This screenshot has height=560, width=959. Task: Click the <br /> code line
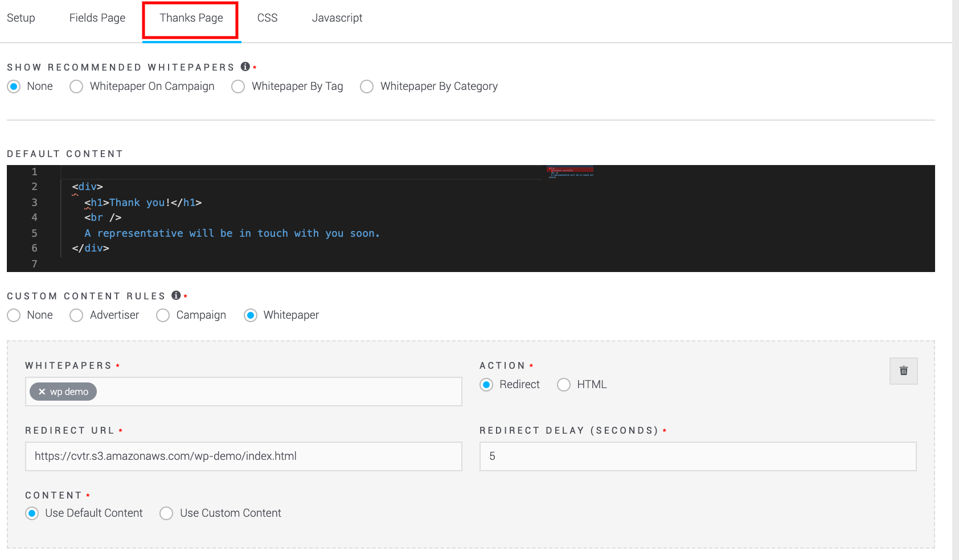click(103, 217)
